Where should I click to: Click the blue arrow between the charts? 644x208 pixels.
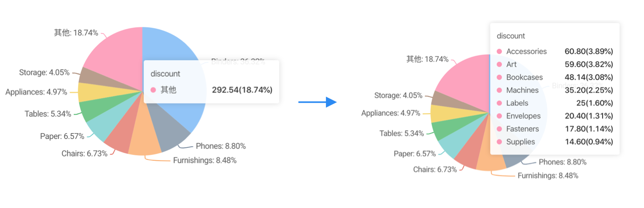(x=318, y=102)
